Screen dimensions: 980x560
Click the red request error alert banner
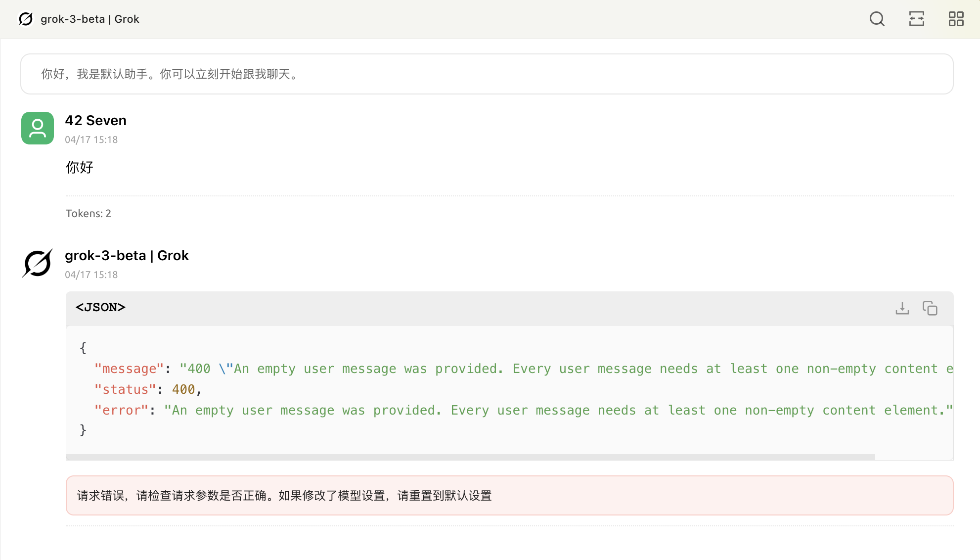coord(509,496)
